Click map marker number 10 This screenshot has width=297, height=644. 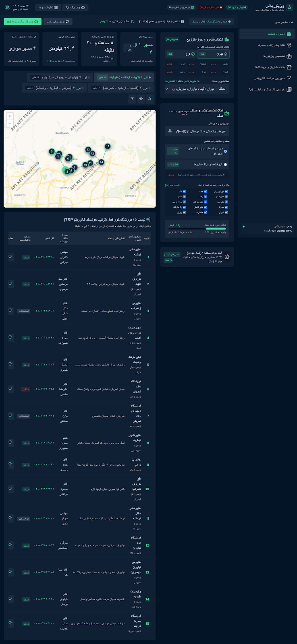[85, 165]
